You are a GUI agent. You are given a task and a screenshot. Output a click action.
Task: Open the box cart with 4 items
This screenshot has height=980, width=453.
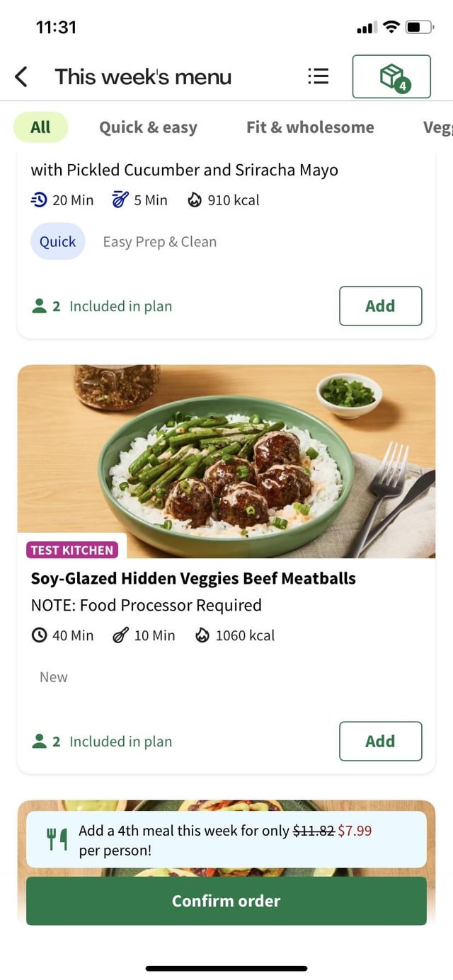click(391, 76)
